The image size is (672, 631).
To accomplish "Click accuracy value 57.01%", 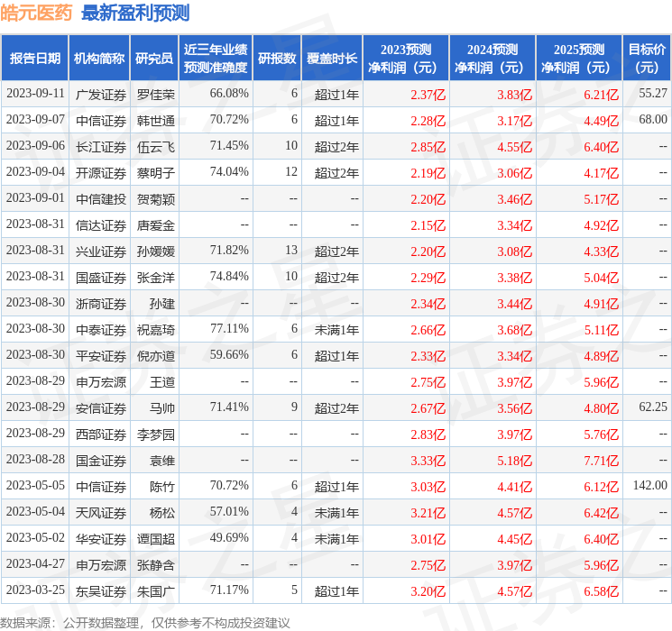I will [x=229, y=511].
